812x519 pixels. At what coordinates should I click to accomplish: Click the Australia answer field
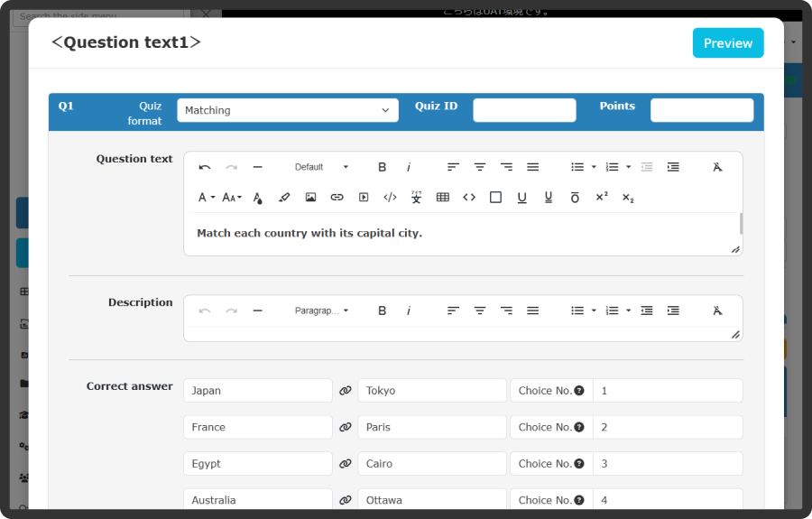[258, 500]
